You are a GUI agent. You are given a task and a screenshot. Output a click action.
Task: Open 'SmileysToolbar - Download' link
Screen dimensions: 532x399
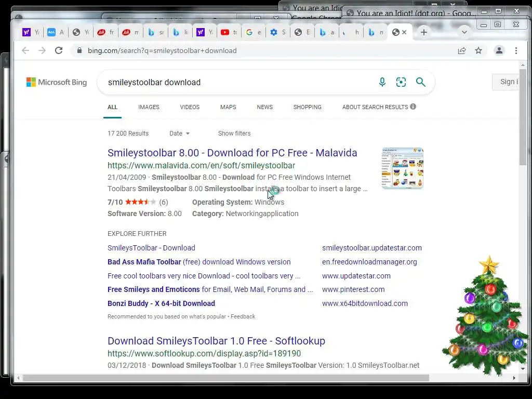151,248
